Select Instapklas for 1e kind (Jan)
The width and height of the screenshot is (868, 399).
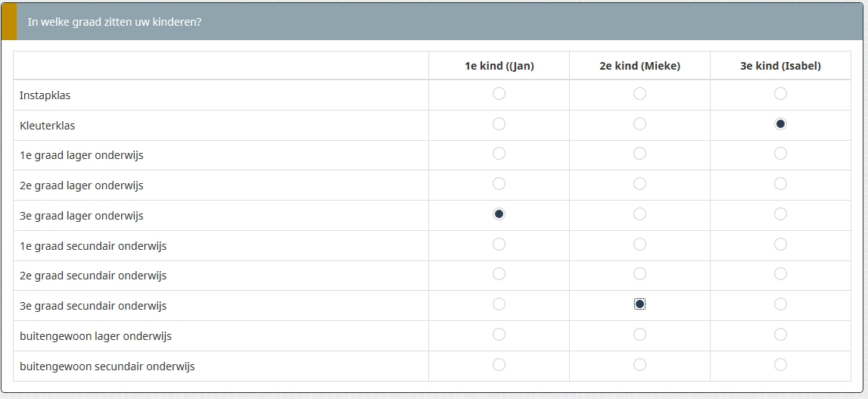(x=499, y=94)
